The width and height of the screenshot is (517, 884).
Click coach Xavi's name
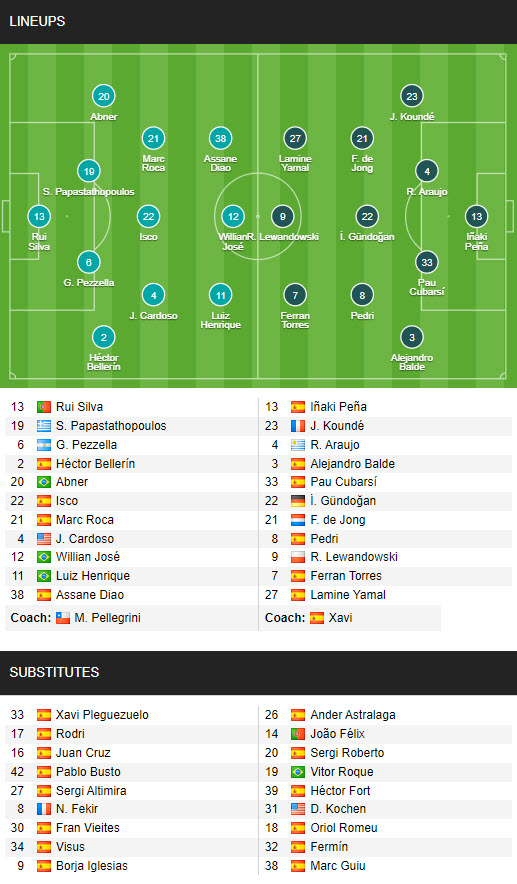341,618
